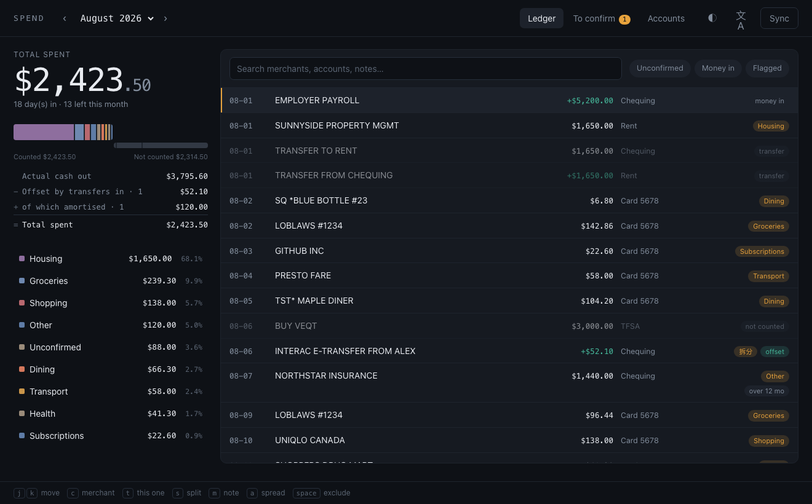Click the Sync button
Viewport: 812px width, 504px height.
pos(779,18)
